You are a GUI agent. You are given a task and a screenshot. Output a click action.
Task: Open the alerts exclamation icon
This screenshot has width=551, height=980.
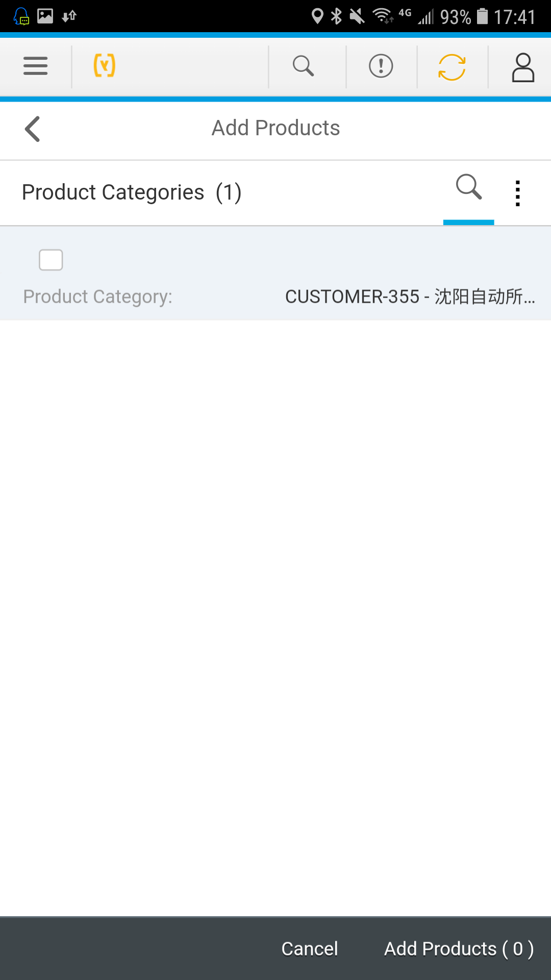[x=381, y=66]
